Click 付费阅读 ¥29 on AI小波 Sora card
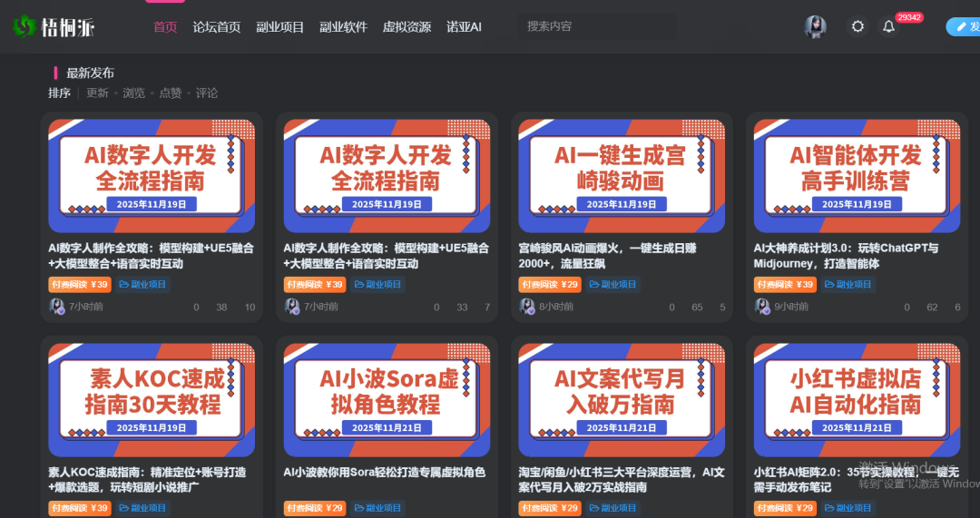This screenshot has height=518, width=980. point(315,508)
